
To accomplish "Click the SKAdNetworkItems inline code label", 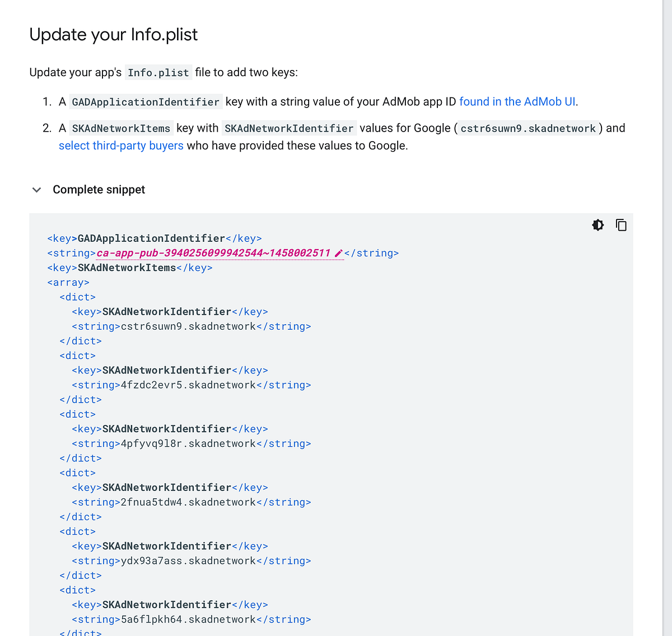I will 121,128.
